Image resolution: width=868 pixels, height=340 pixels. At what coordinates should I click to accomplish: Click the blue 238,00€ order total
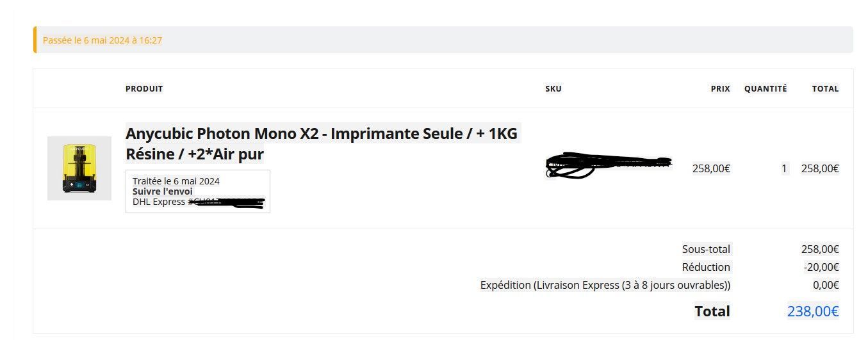coord(812,311)
